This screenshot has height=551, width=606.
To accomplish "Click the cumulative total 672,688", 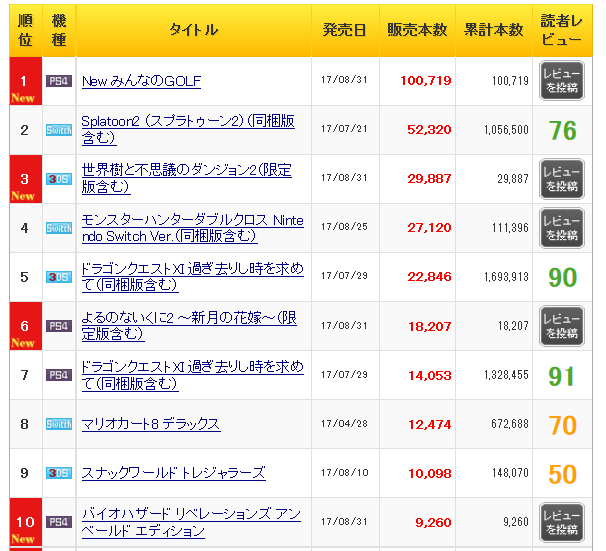I will coord(510,424).
